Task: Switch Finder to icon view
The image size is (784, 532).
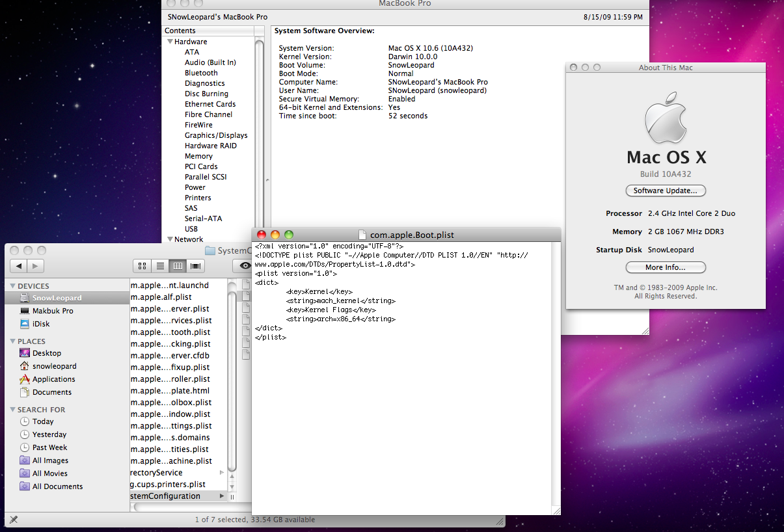Action: (142, 266)
